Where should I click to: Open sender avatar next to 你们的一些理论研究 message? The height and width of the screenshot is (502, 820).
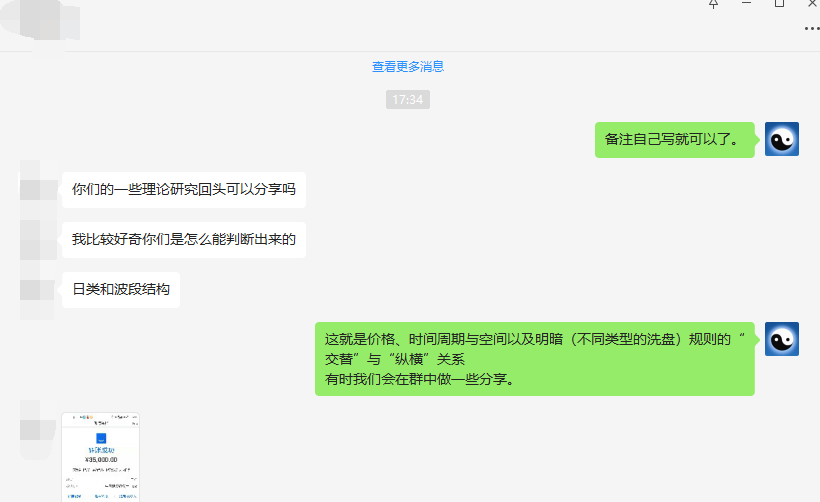pos(37,186)
